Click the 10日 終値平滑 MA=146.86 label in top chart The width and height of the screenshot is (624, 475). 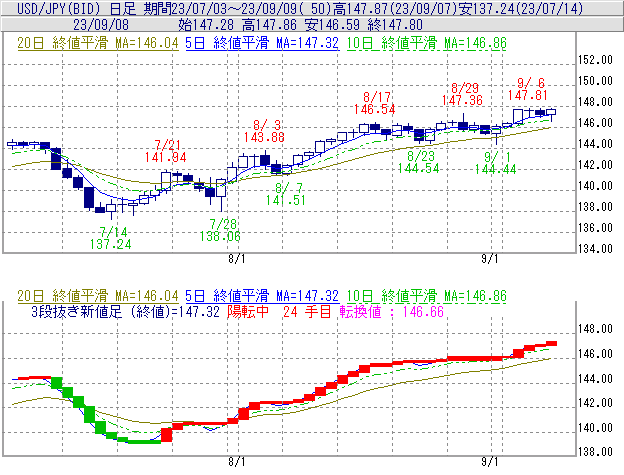(x=427, y=43)
